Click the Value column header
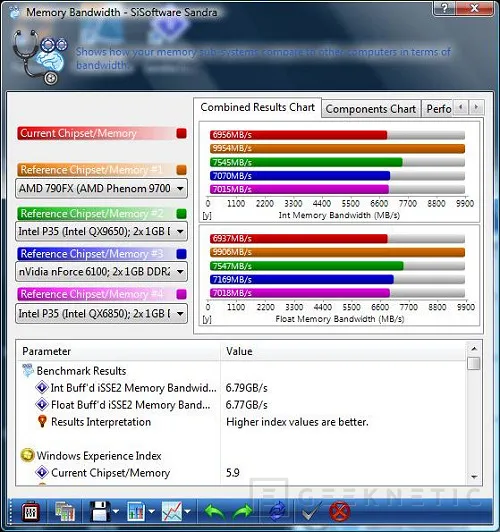This screenshot has height=532, width=500. (x=344, y=351)
